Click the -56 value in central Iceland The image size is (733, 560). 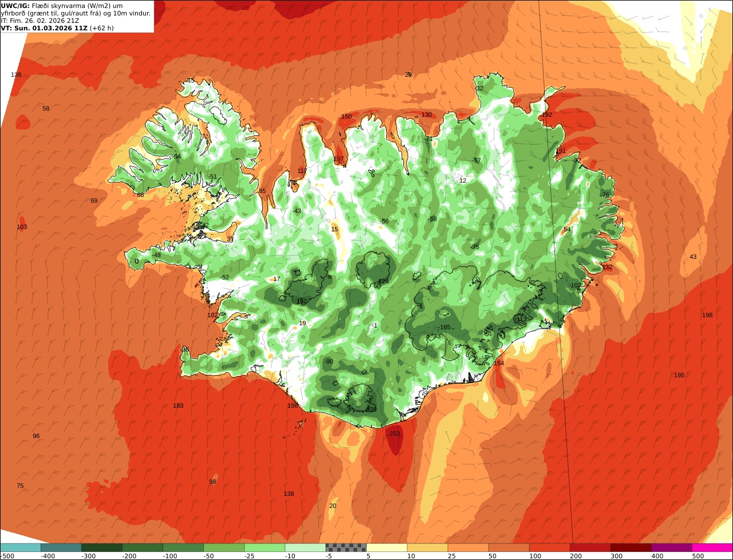point(384,222)
